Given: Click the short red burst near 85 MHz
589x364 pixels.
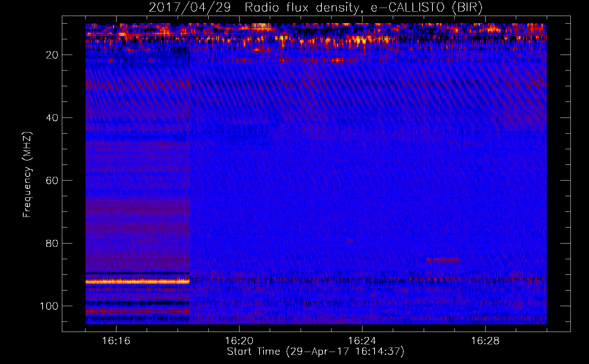Looking at the screenshot, I should tap(443, 260).
